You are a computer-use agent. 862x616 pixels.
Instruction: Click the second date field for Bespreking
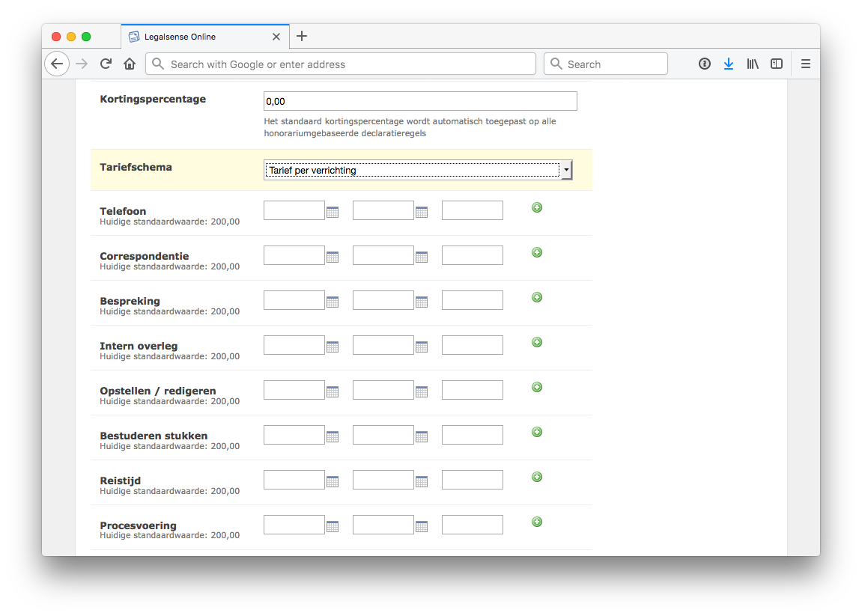pyautogui.click(x=383, y=300)
